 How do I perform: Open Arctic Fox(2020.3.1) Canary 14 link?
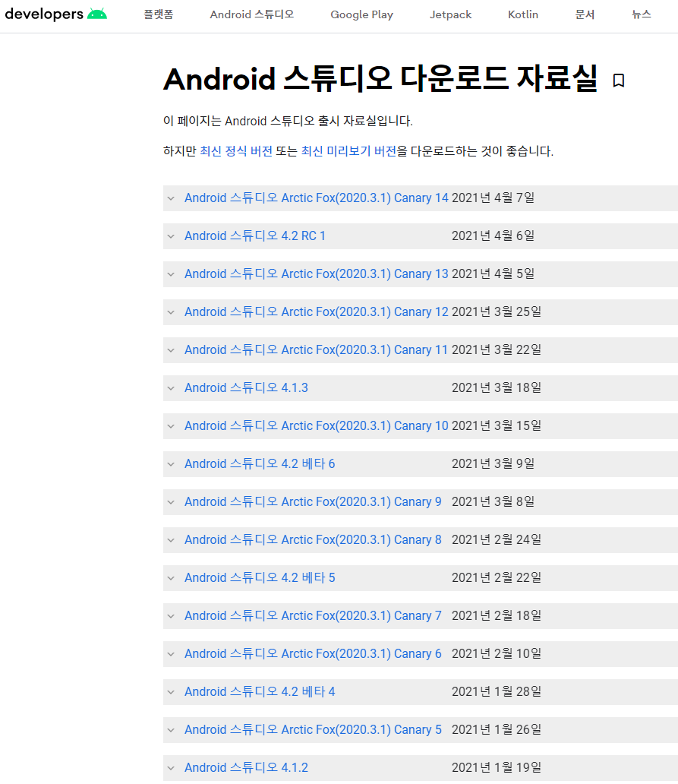coord(317,198)
